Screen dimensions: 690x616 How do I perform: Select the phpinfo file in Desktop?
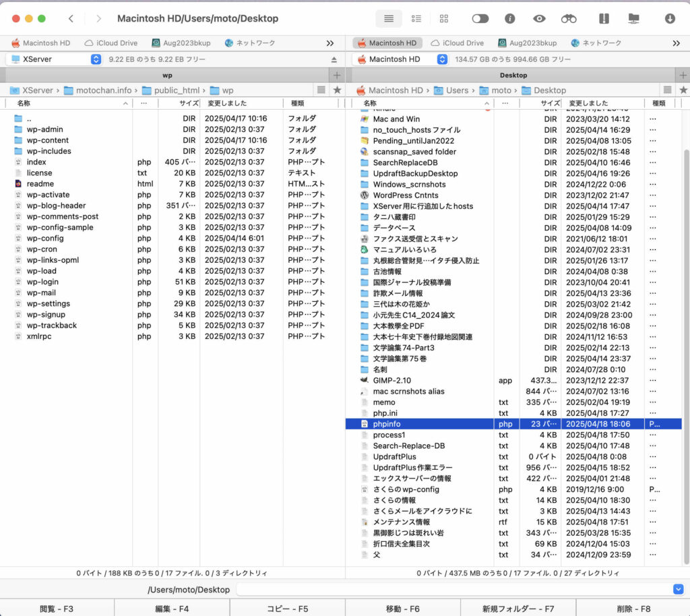513,424
